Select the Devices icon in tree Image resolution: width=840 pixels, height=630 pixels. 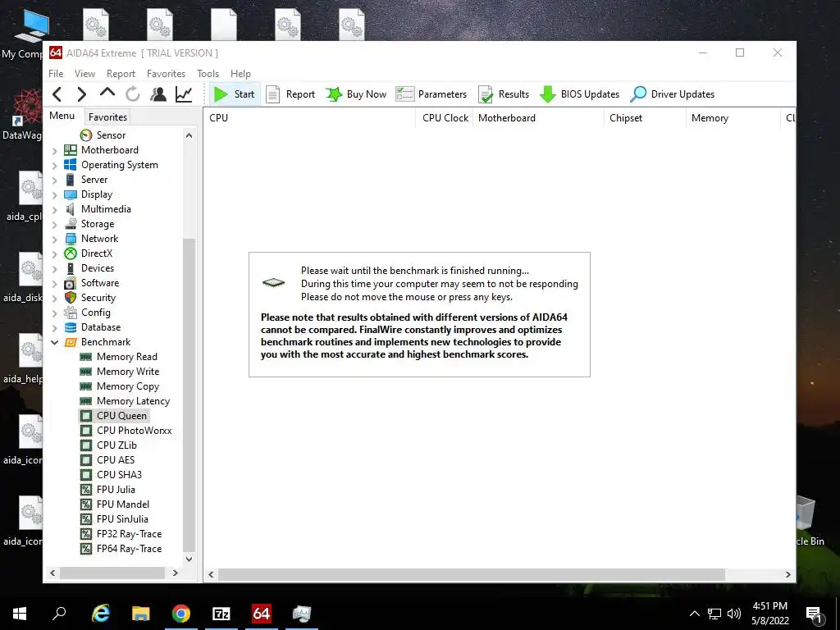pos(71,268)
